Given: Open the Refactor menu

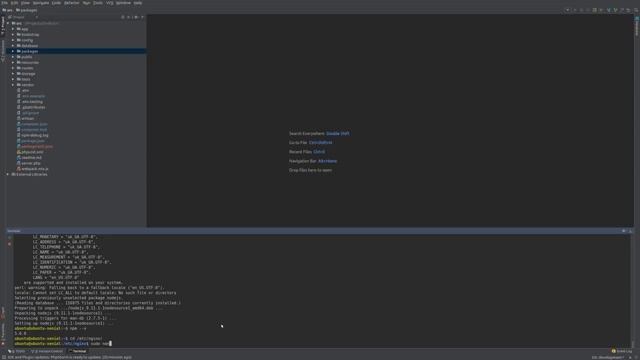Looking at the screenshot, I should pos(72,3).
